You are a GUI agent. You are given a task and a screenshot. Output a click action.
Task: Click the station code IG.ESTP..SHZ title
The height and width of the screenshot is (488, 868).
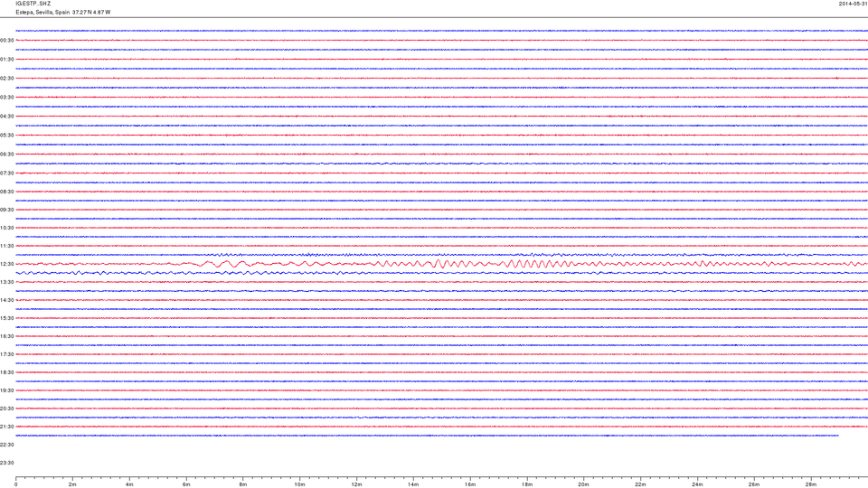tap(33, 4)
